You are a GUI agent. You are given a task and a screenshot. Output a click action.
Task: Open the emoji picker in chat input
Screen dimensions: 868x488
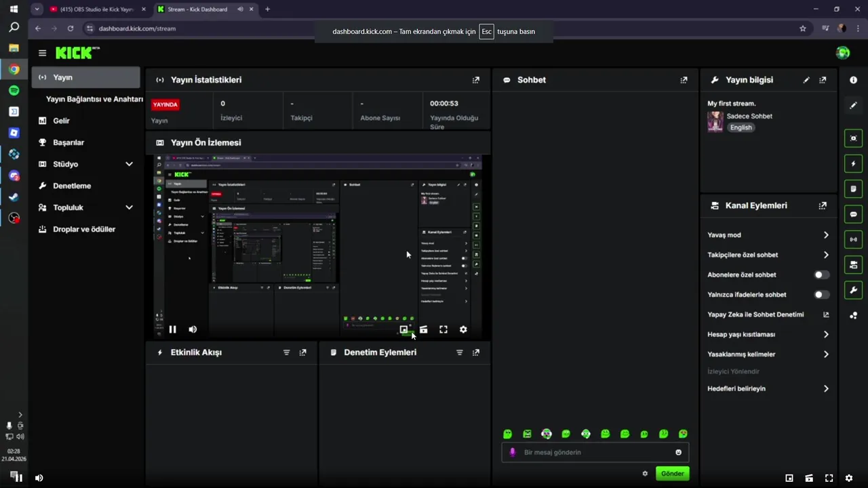(678, 452)
